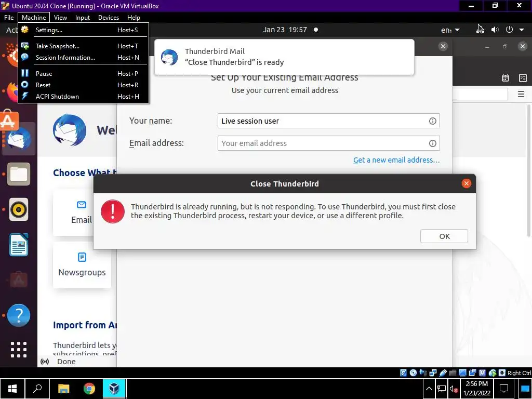Select Pause in the Machine menu
532x399 pixels.
(x=84, y=73)
